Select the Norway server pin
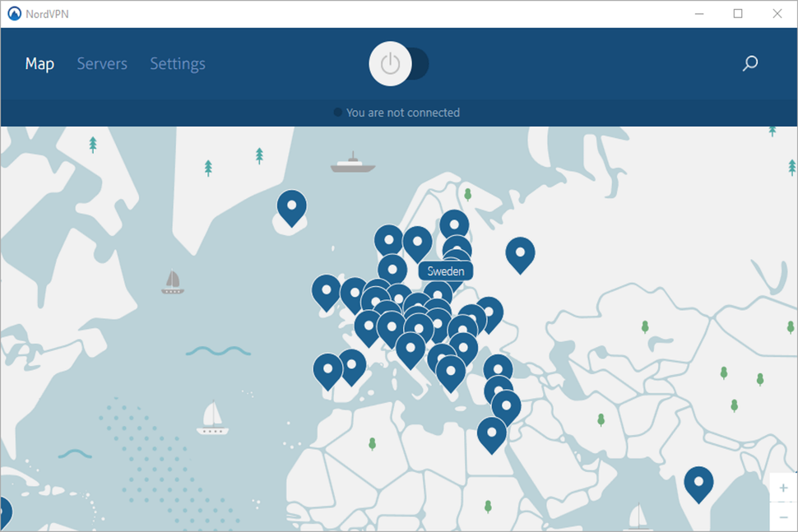Screen dimensions: 798x532 389,239
